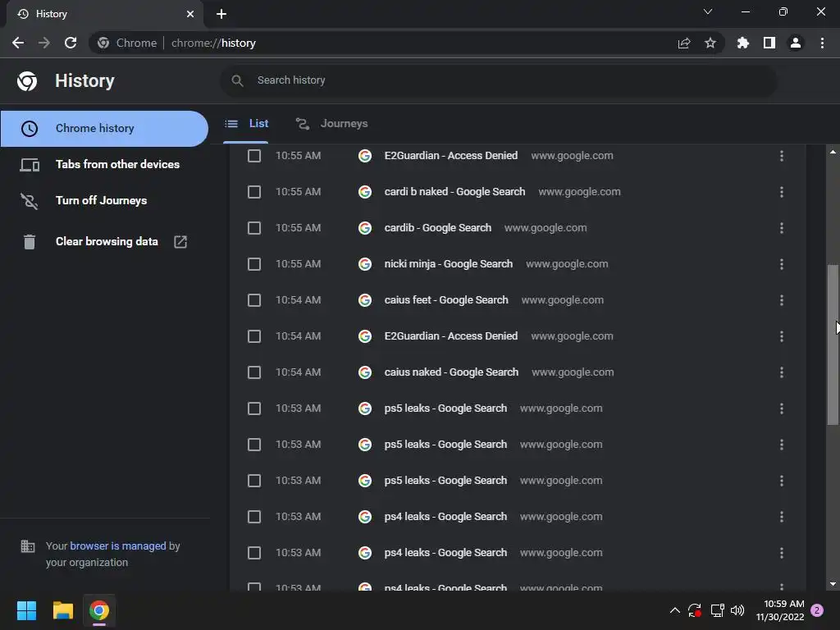Open the profile avatar icon

(796, 43)
